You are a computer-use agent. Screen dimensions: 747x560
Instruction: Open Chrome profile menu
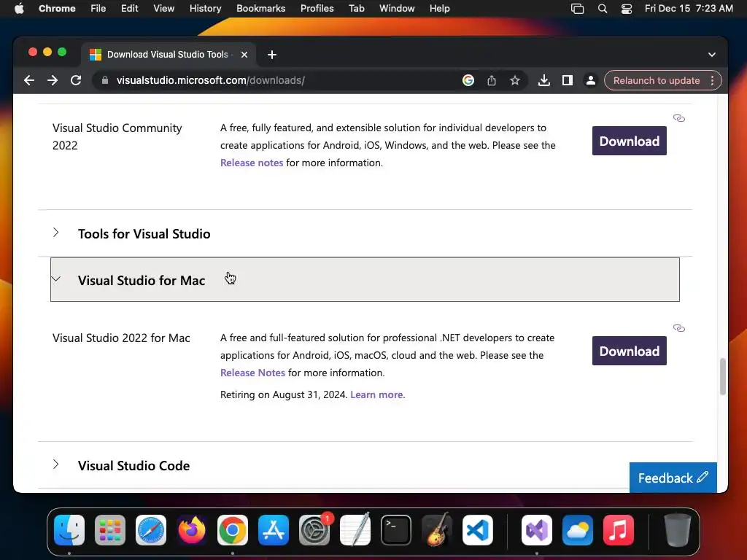tap(590, 80)
